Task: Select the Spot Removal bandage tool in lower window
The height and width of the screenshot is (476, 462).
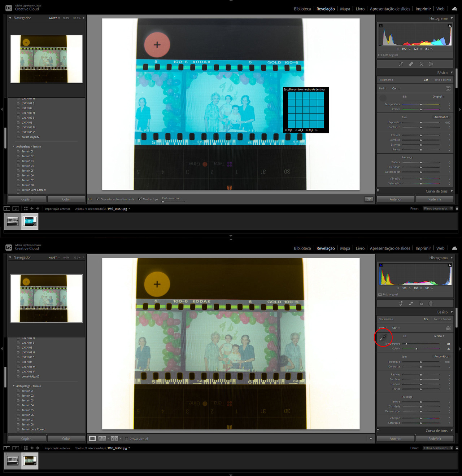Action: (411, 304)
